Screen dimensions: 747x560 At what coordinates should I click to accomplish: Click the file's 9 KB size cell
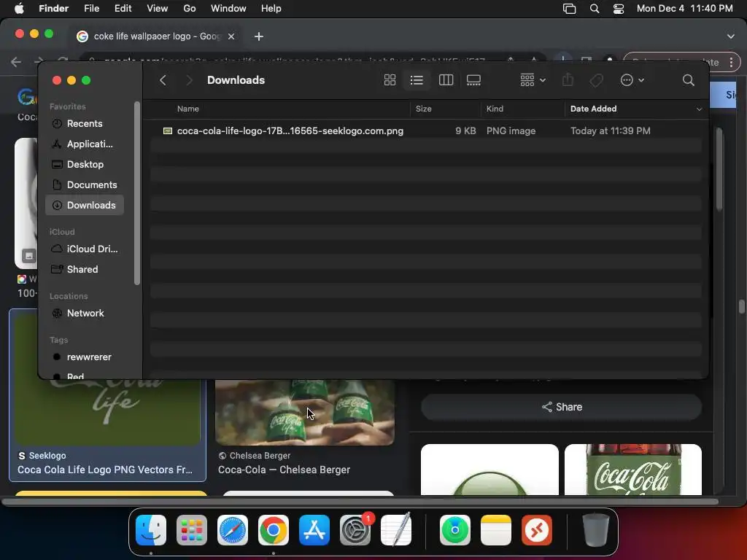click(465, 131)
